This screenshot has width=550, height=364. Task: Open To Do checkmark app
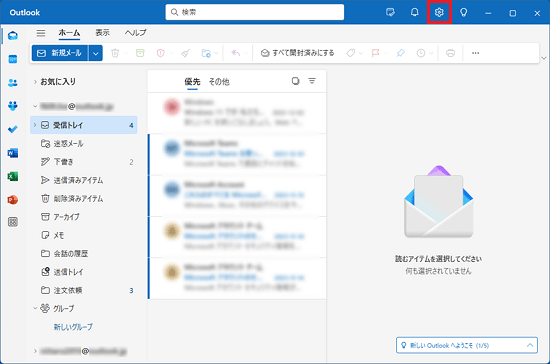pos(13,129)
